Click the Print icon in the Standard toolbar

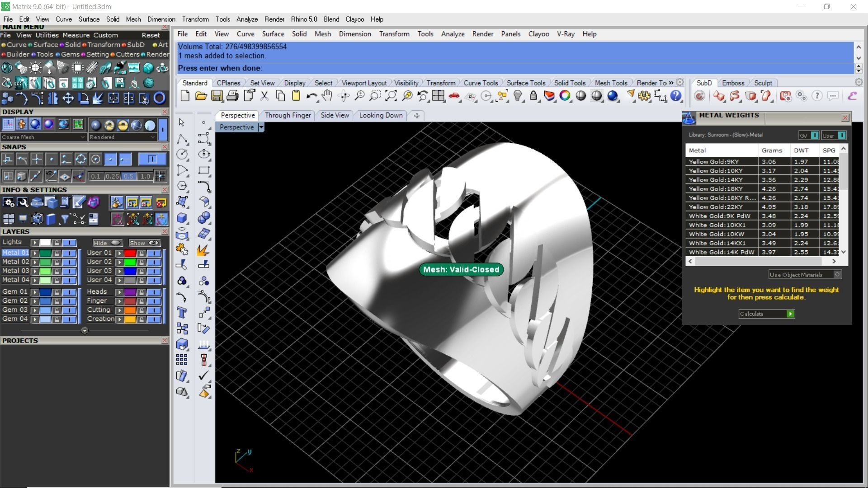pyautogui.click(x=233, y=96)
